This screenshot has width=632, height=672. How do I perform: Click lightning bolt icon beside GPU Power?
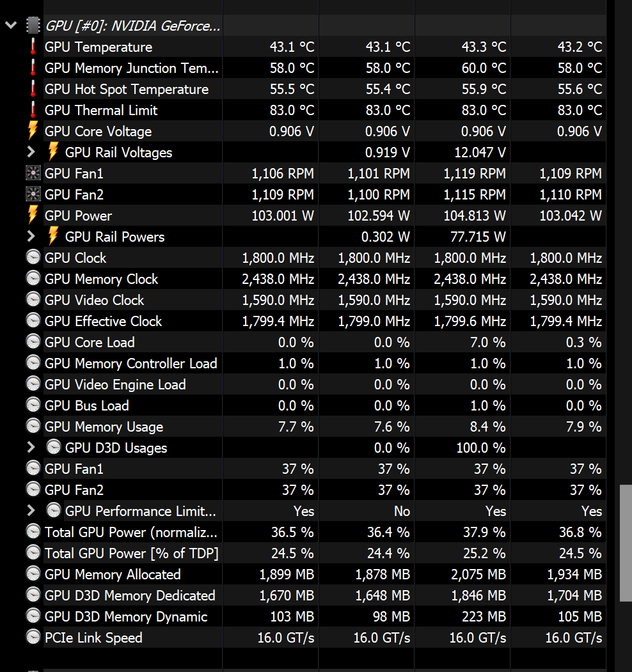pyautogui.click(x=33, y=215)
